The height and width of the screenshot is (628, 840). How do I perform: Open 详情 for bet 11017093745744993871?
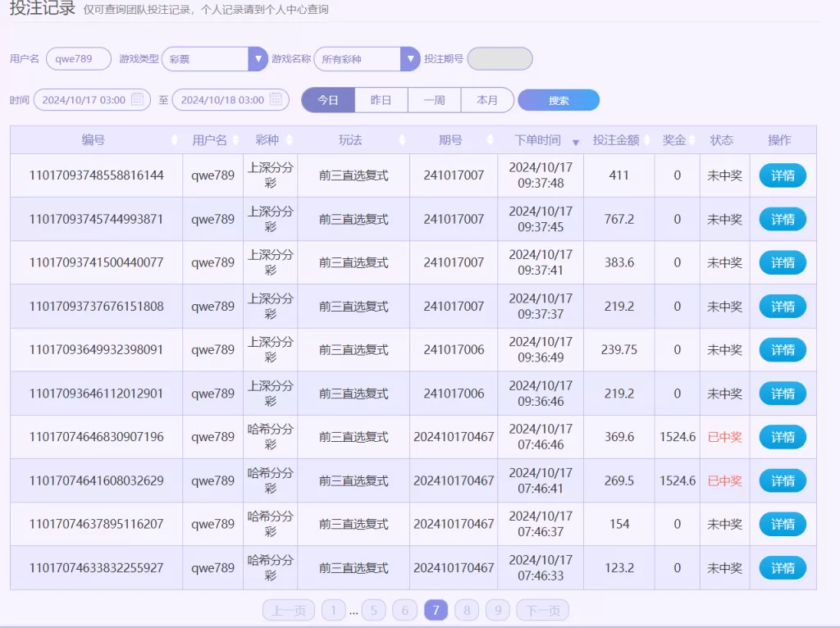click(x=783, y=220)
